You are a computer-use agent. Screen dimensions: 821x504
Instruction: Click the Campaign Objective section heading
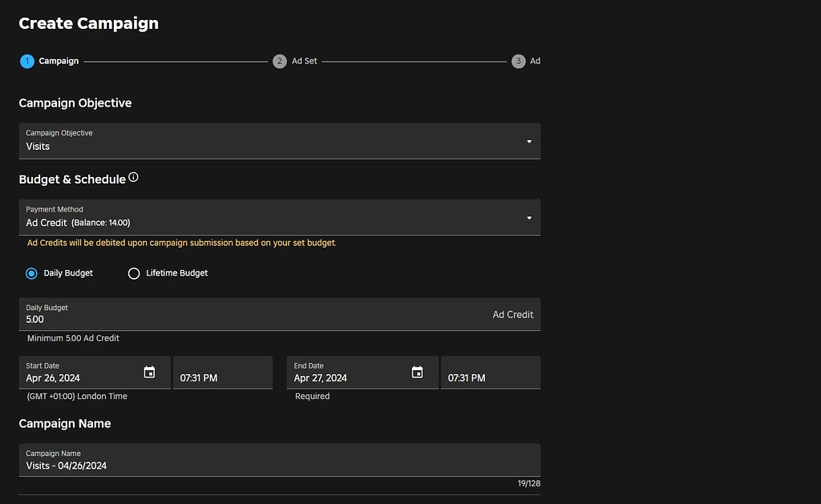[x=75, y=103]
